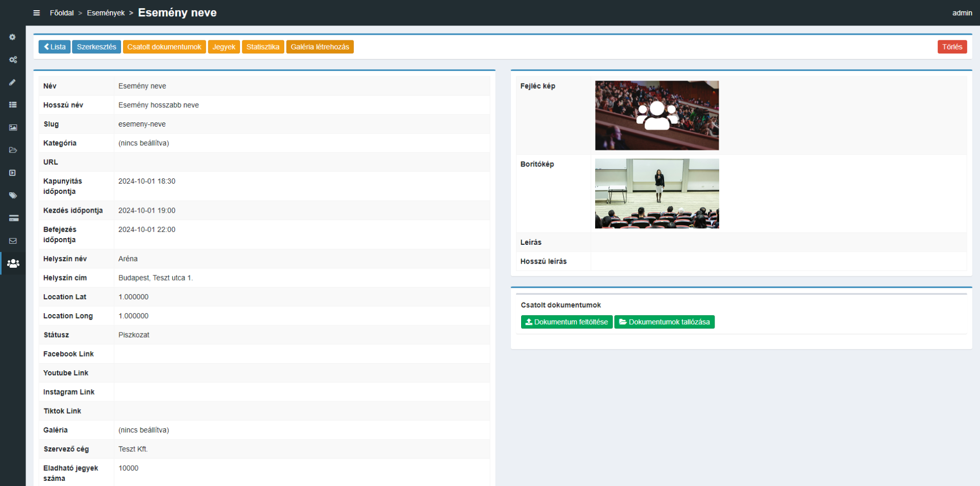The height and width of the screenshot is (486, 980).
Task: Open the admin user menu
Action: 962,13
